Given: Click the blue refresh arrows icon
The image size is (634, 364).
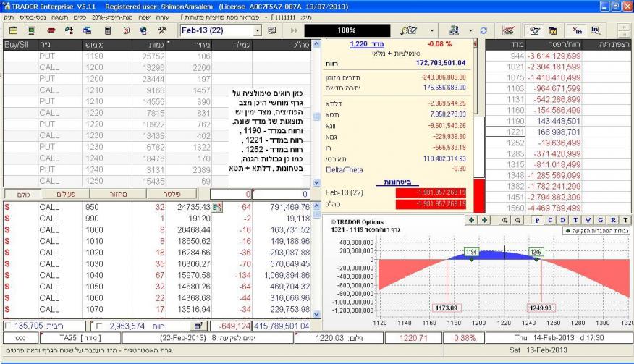Looking at the screenshot, I should tap(482, 31).
